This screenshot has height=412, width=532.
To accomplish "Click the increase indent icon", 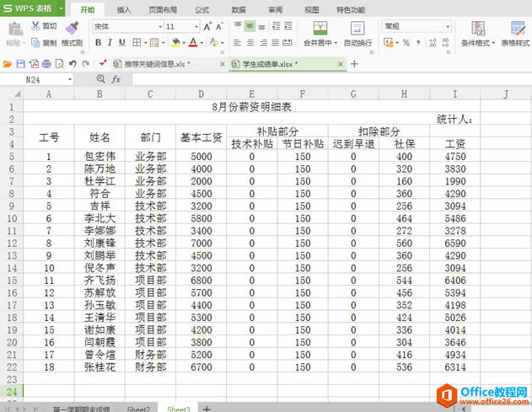I will click(288, 26).
